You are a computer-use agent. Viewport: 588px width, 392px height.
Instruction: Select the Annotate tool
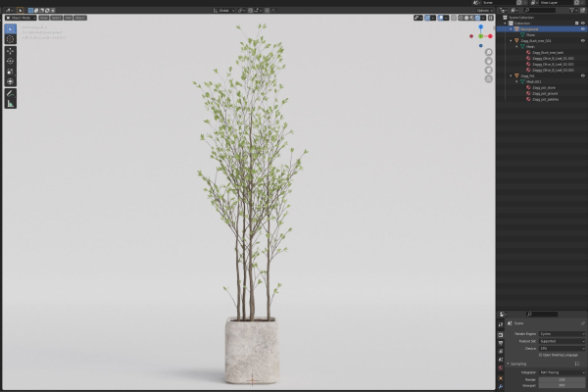point(10,94)
